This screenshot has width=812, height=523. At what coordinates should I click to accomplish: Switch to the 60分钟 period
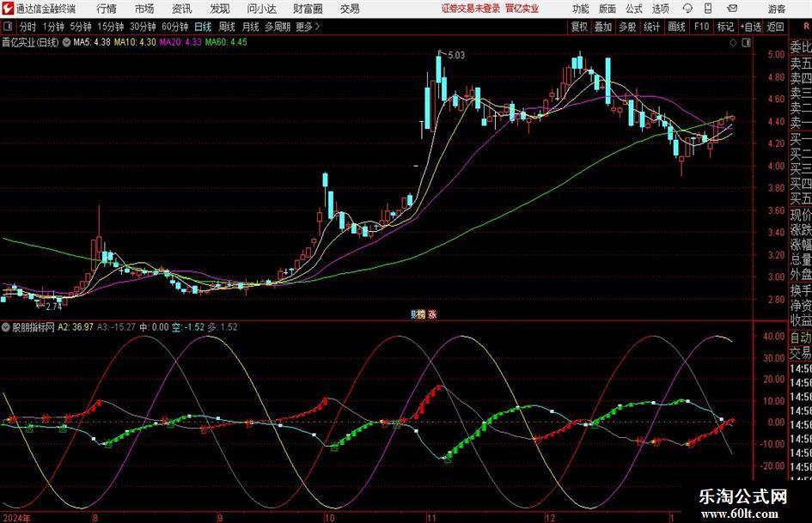(174, 27)
